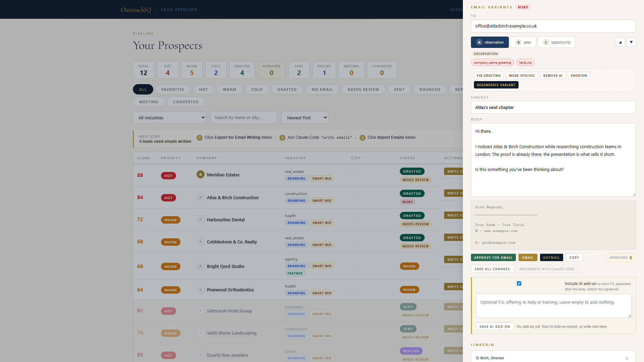Filter prospects by All pill
Image resolution: width=644 pixels, height=362 pixels.
[143, 89]
